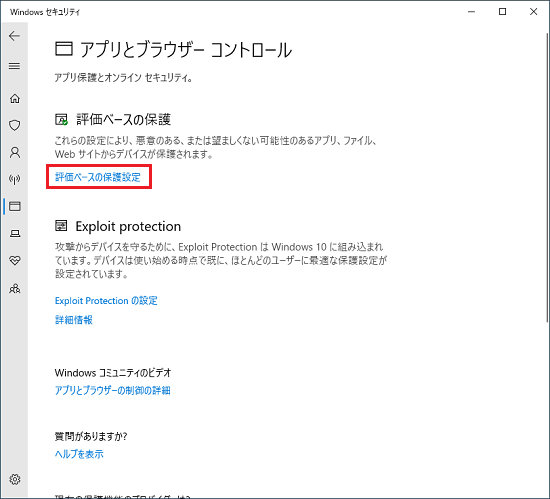The height and width of the screenshot is (499, 550).
Task: Click ヘルプを表示 link
Action: click(x=79, y=454)
